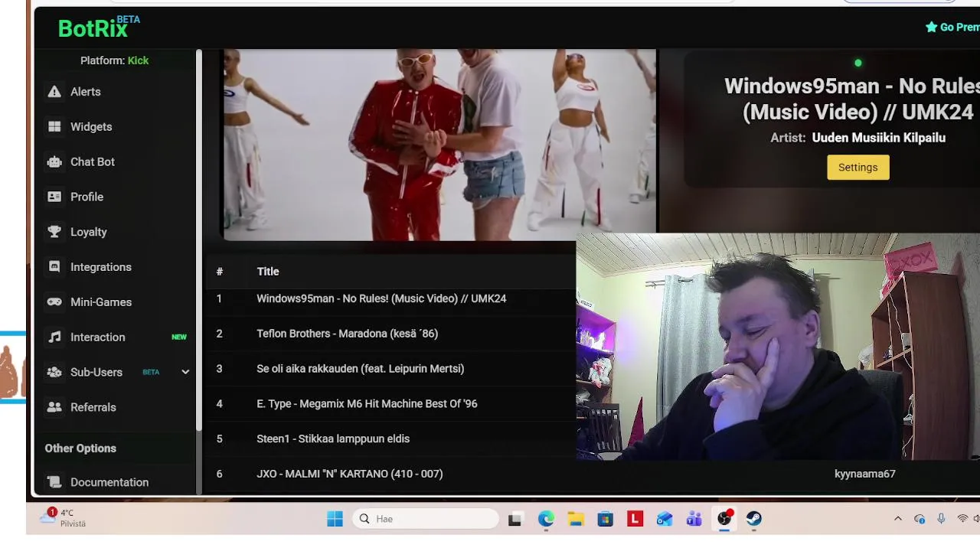Viewport: 980px width, 551px height.
Task: Open Steam from taskbar
Action: (x=754, y=520)
